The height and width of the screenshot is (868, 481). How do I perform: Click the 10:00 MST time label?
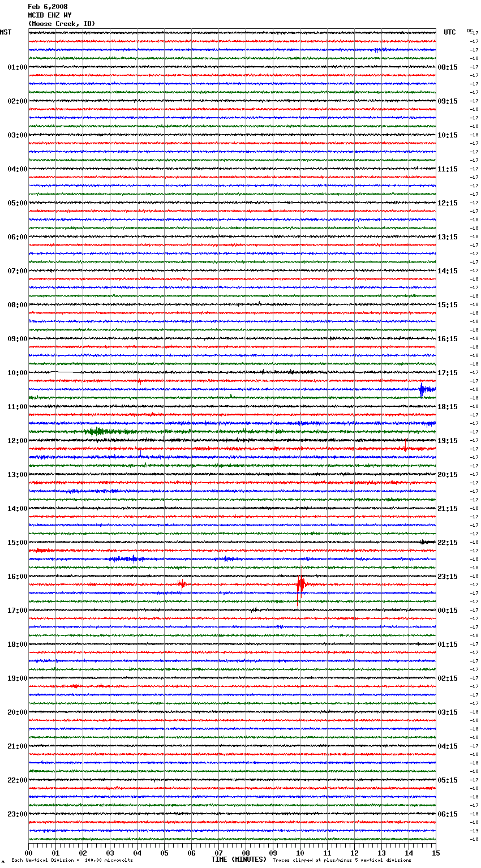pos(18,373)
